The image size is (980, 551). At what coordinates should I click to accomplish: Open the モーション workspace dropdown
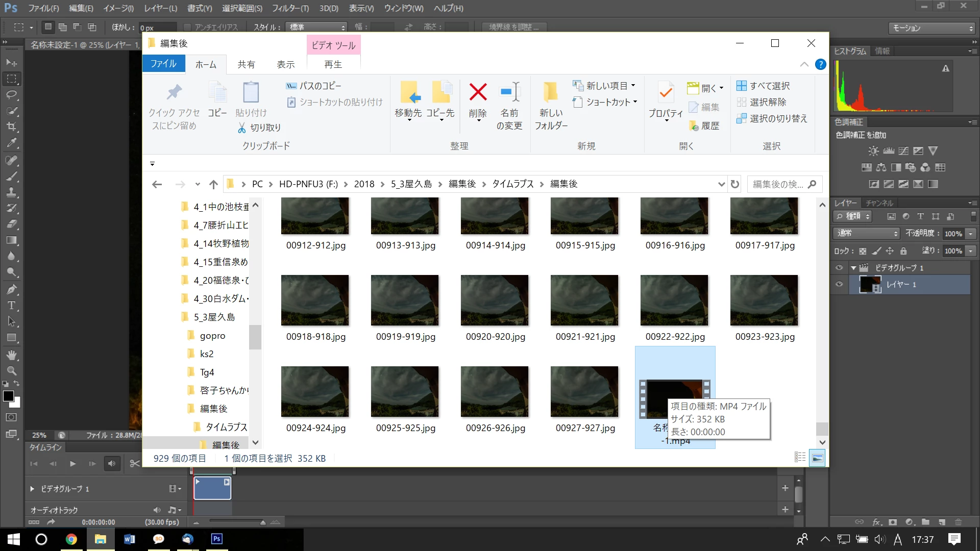(932, 28)
